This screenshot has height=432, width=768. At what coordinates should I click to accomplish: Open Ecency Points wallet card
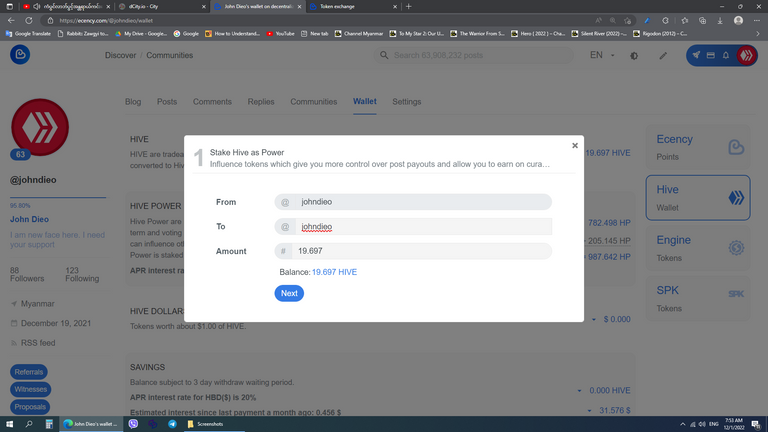698,147
